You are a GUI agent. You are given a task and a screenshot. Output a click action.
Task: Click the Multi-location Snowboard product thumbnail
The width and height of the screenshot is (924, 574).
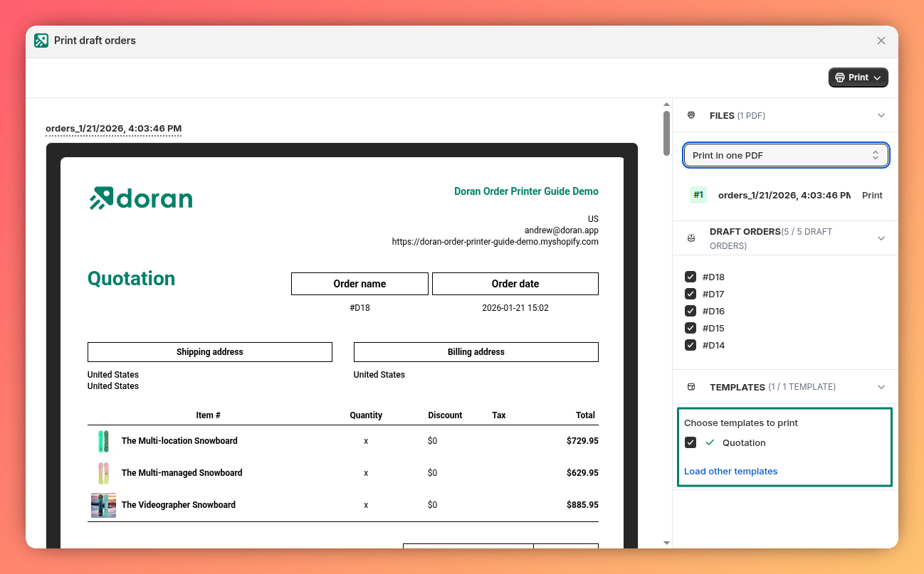[103, 440]
